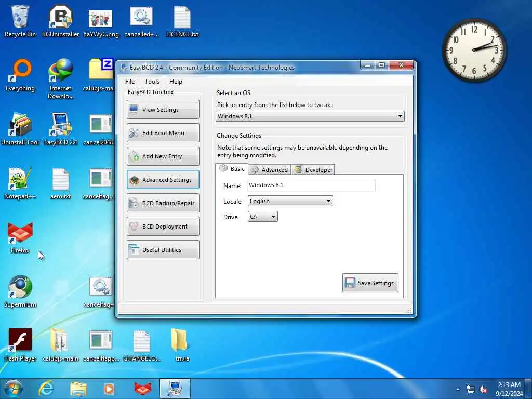Switch to the Basic tab

click(232, 169)
